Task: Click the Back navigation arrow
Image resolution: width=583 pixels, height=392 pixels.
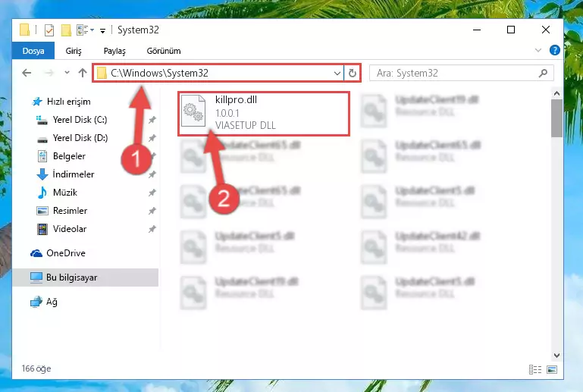Action: (27, 73)
